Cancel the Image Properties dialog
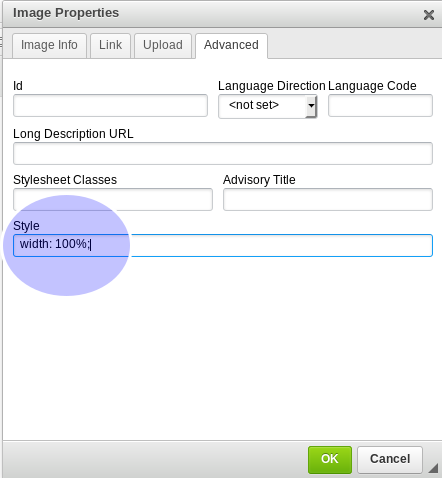The height and width of the screenshot is (478, 442). point(390,460)
